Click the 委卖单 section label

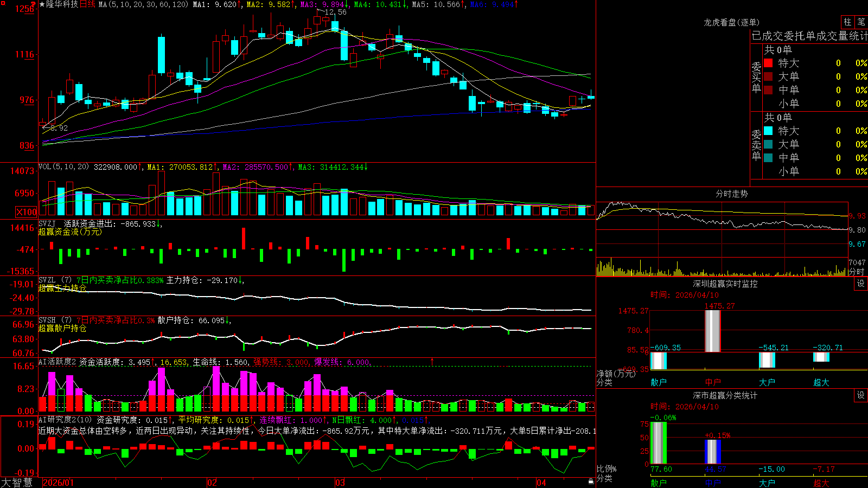point(756,145)
